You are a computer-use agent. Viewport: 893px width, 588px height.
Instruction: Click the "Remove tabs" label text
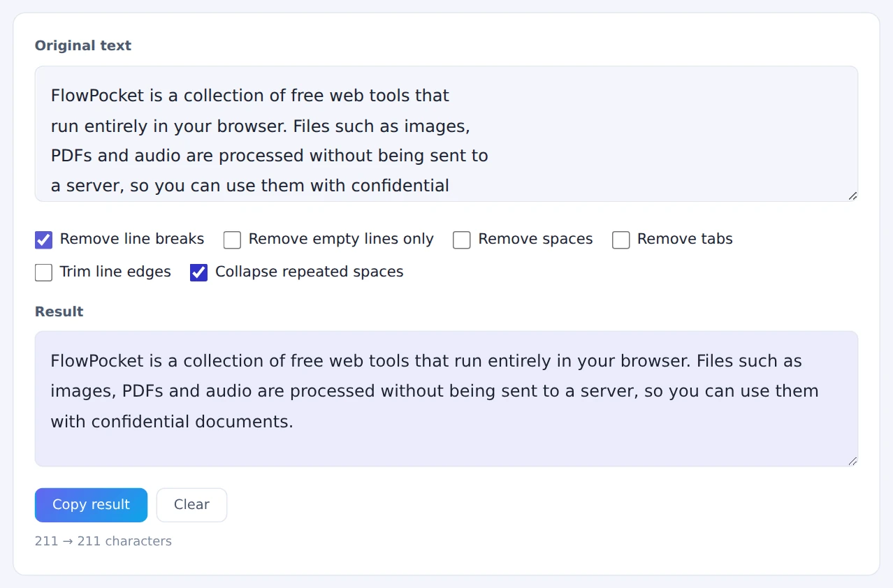685,240
